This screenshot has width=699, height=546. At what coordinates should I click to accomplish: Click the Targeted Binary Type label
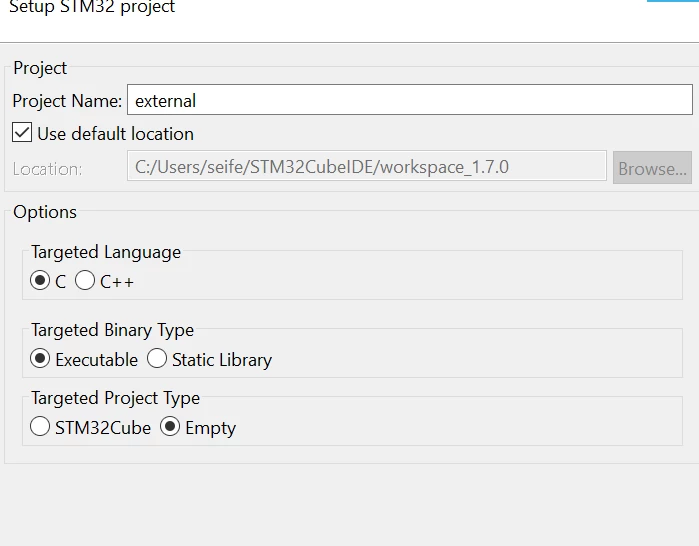point(112,330)
